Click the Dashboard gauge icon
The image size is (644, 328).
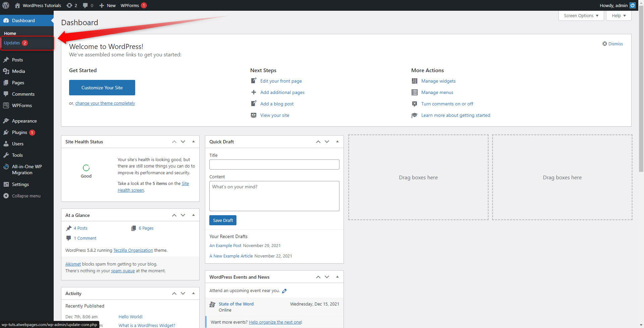point(6,20)
